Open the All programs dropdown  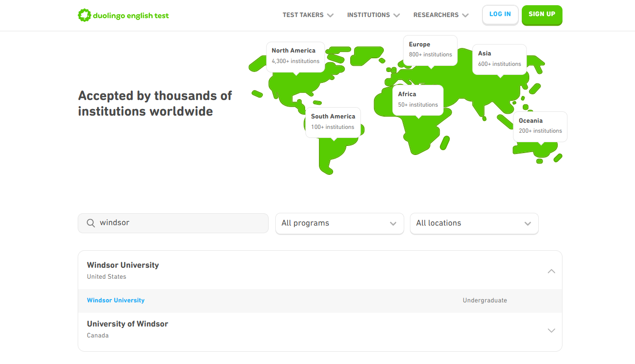[339, 223]
